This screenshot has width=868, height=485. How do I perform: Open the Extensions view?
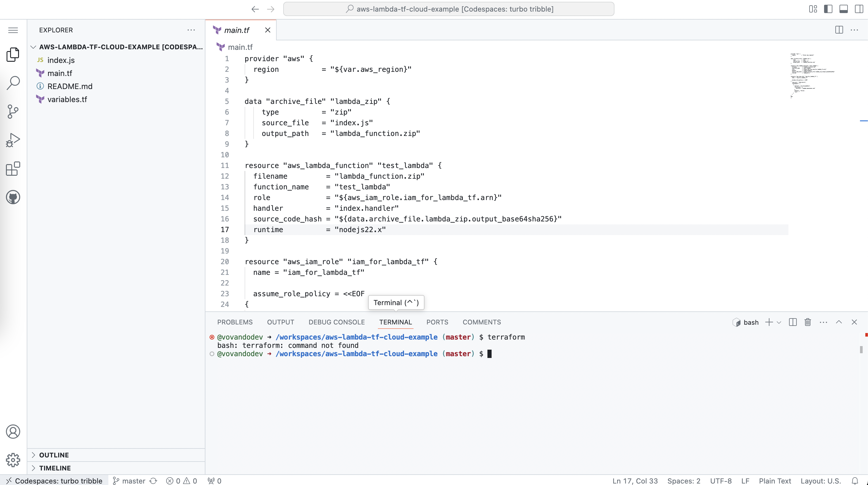click(13, 169)
